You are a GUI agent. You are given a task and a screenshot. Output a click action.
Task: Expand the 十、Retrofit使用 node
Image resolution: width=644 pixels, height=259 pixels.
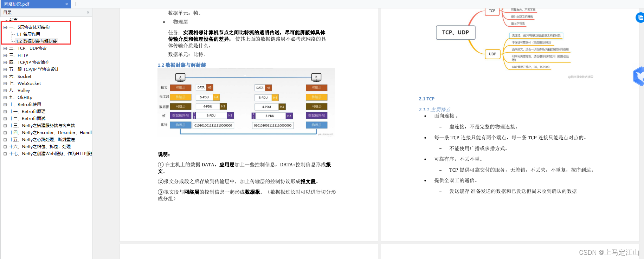point(5,105)
